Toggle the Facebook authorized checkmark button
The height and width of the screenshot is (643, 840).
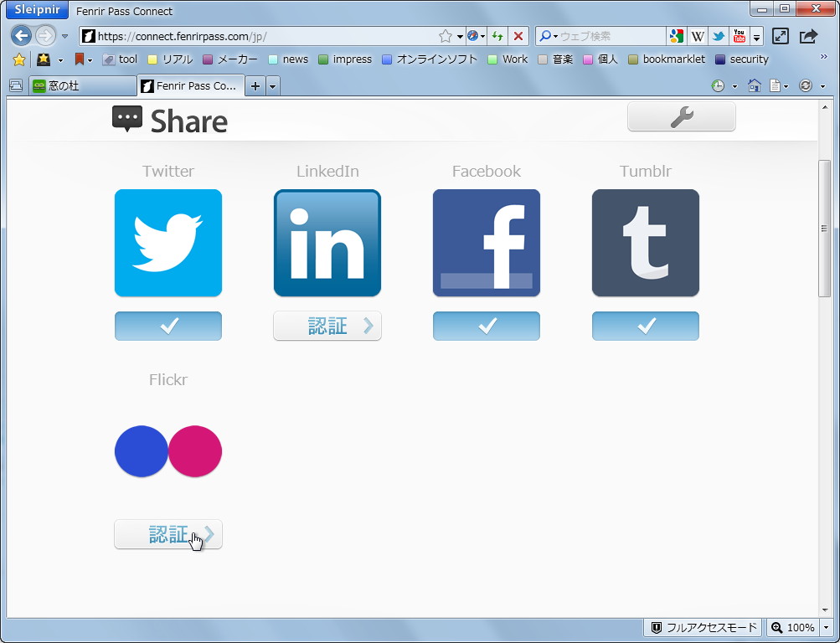[487, 326]
